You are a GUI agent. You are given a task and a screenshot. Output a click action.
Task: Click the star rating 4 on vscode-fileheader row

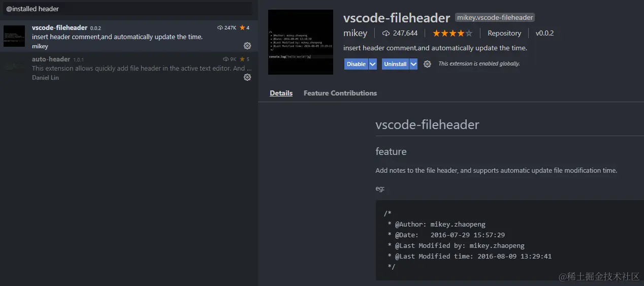coord(245,27)
